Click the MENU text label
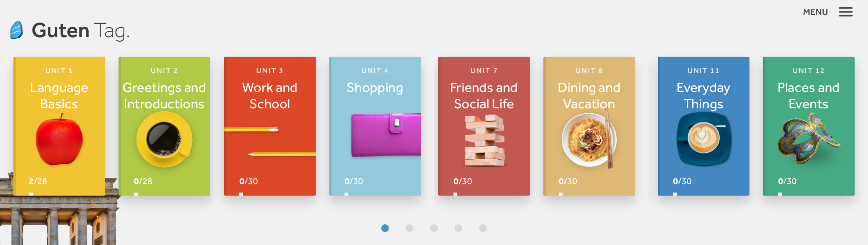This screenshot has width=868, height=245. pos(815,12)
